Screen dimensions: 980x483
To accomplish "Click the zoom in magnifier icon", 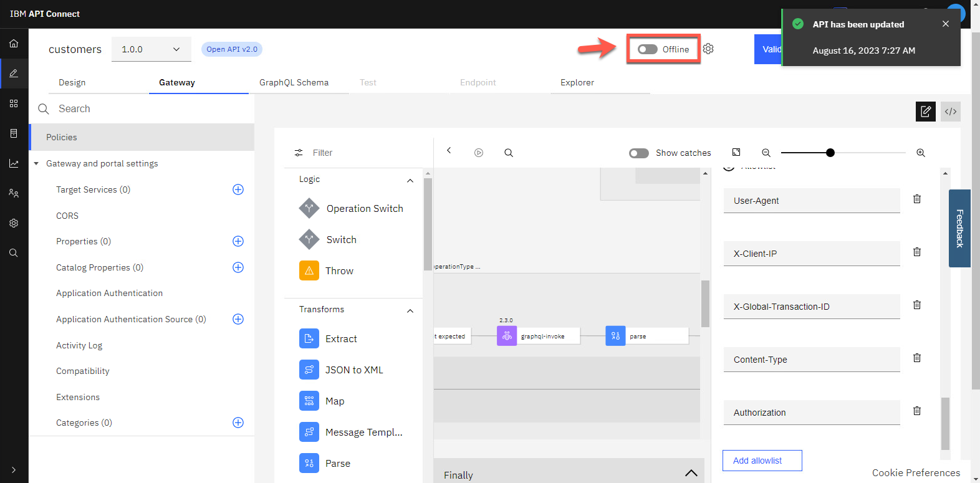I will click(x=920, y=153).
